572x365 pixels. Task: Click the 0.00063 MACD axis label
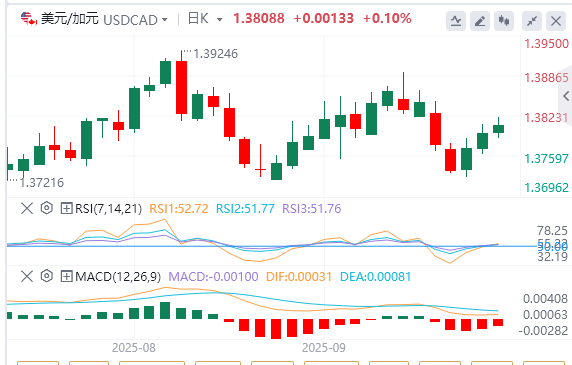(x=546, y=315)
